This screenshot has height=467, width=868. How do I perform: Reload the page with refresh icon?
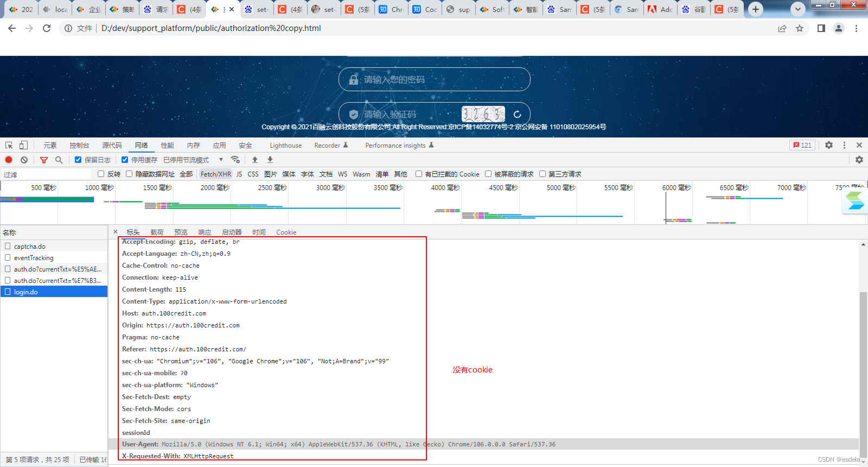[47, 28]
